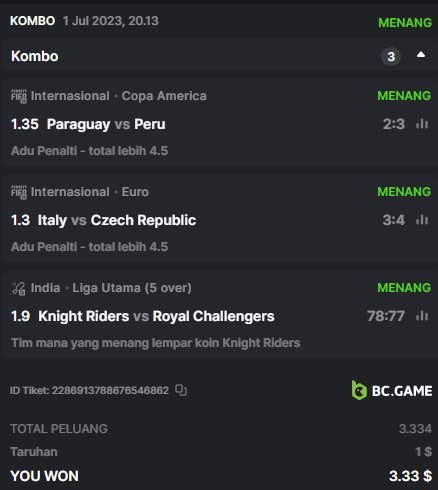Copy the ticket ID using copy icon
The height and width of the screenshot is (490, 438).
click(x=181, y=390)
